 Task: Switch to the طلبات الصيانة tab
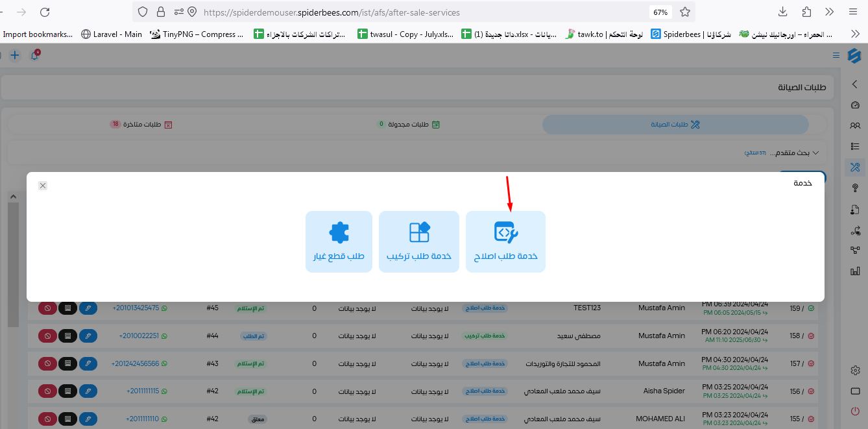click(675, 125)
